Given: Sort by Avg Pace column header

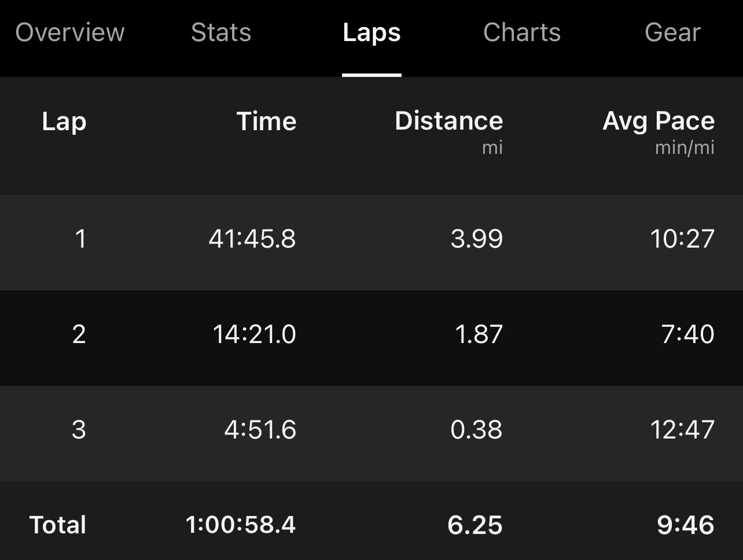Looking at the screenshot, I should pos(658,121).
